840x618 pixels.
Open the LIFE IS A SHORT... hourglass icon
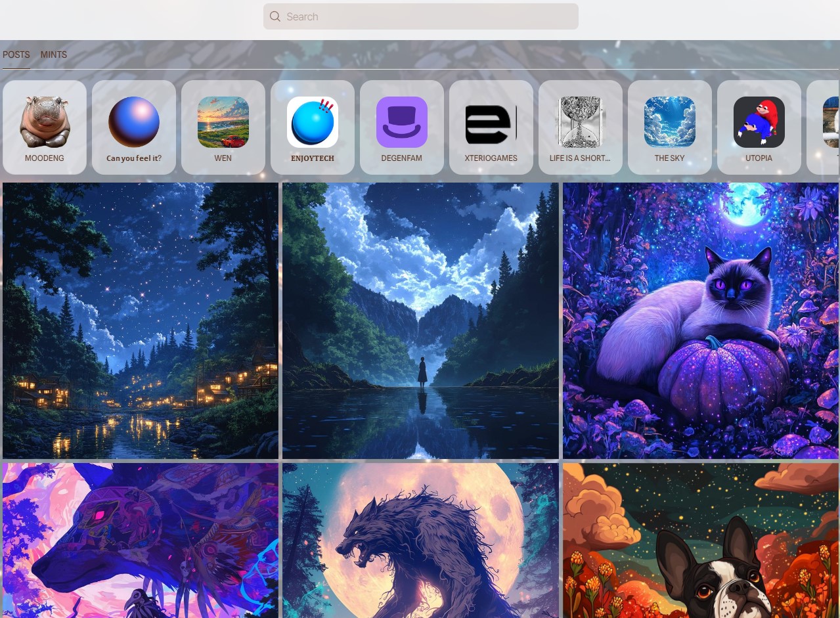tap(581, 121)
